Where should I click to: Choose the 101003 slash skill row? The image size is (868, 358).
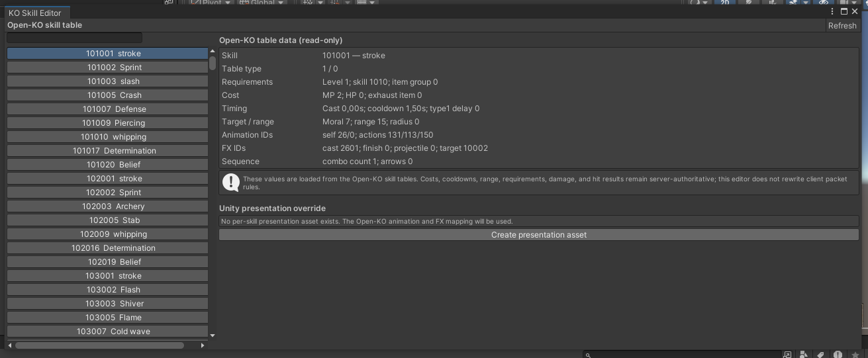click(x=107, y=81)
